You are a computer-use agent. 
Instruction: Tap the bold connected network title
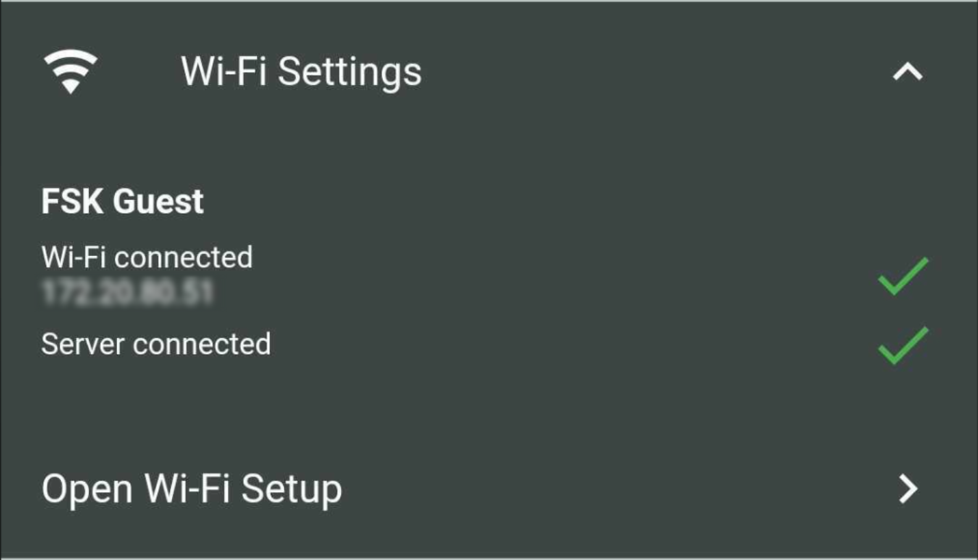point(123,201)
